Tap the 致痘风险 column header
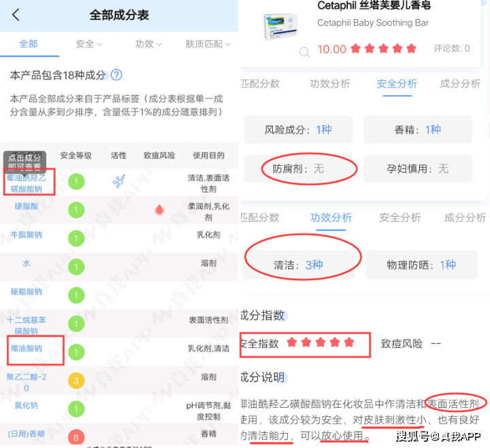This screenshot has width=490, height=448. (x=159, y=156)
